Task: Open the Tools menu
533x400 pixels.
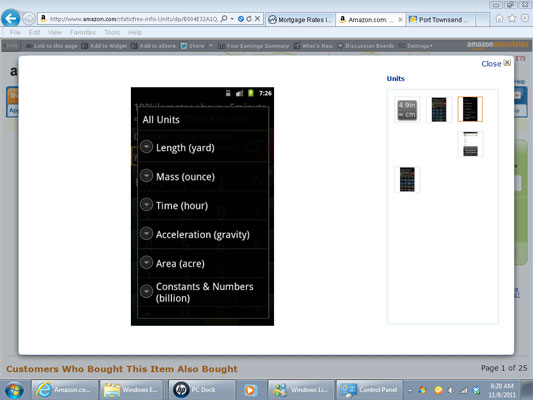Action: click(112, 33)
